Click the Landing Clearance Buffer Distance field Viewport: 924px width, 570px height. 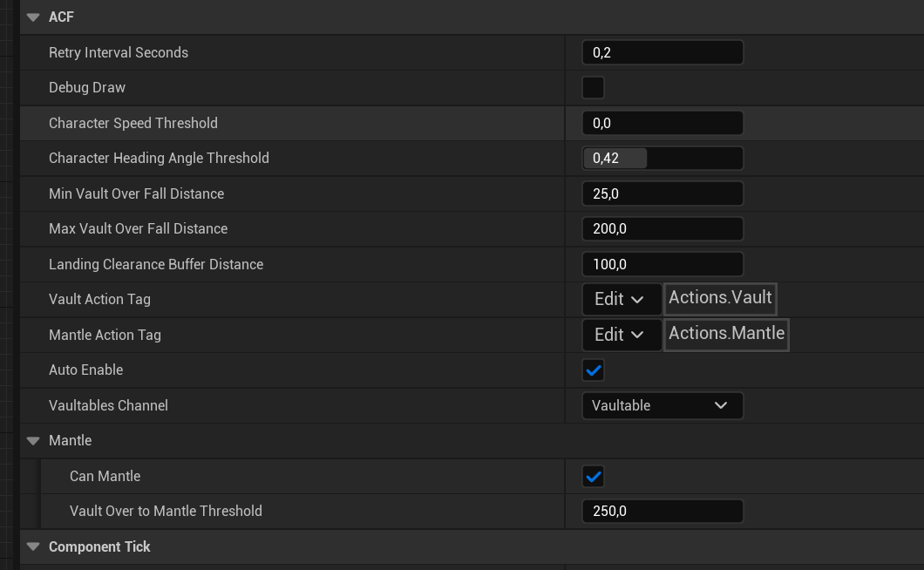[x=662, y=264]
